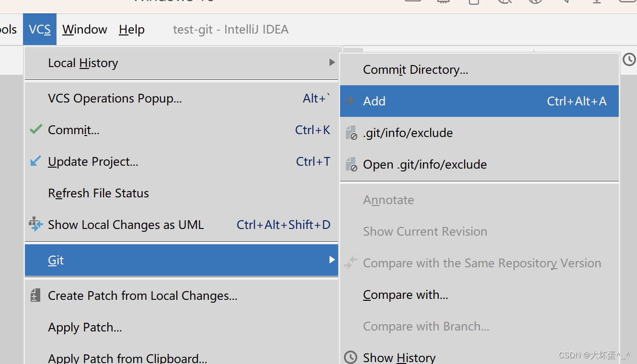Choose VCS Operations Popup entry
The height and width of the screenshot is (364, 637).
pyautogui.click(x=182, y=99)
